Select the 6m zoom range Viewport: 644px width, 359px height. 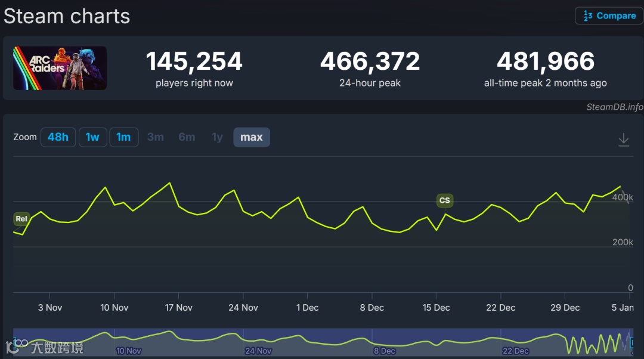coord(187,137)
